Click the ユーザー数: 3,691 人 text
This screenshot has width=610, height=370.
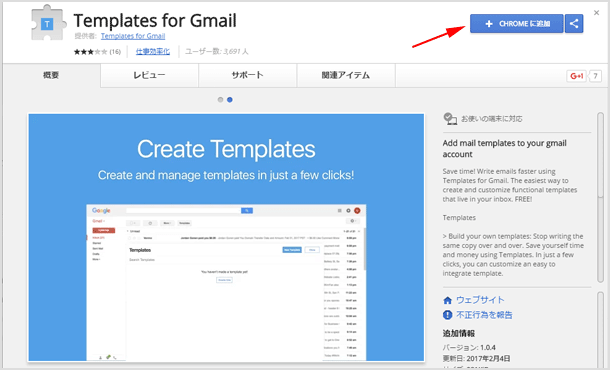point(216,51)
